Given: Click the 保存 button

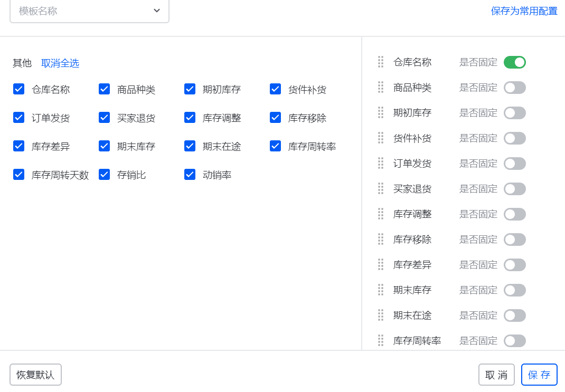Looking at the screenshot, I should pos(539,375).
